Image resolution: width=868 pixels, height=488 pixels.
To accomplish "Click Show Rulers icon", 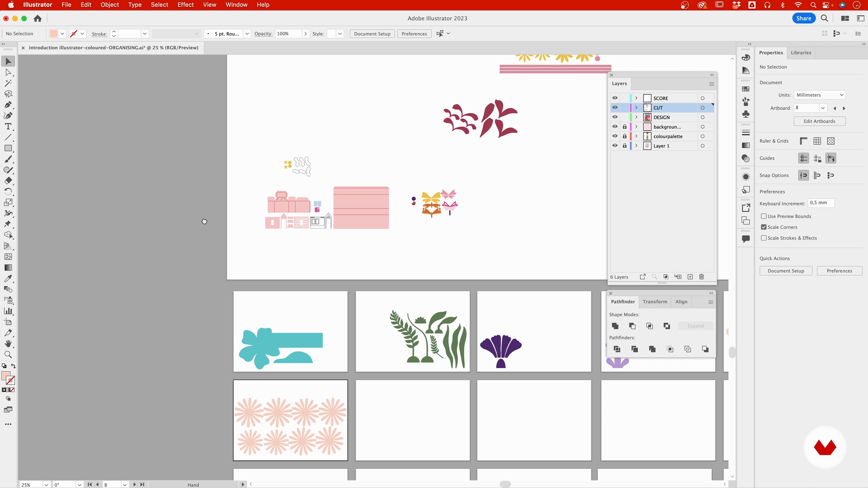I will point(804,141).
